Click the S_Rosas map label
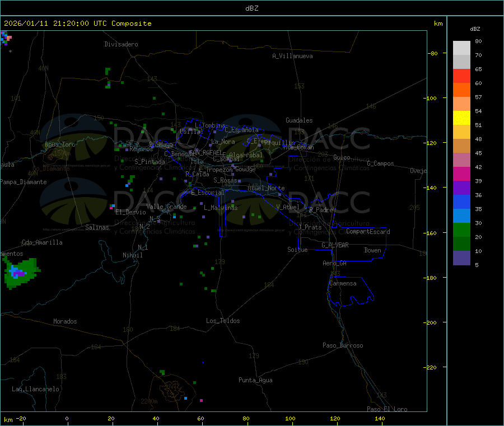This screenshot has height=426, width=504. (225, 181)
